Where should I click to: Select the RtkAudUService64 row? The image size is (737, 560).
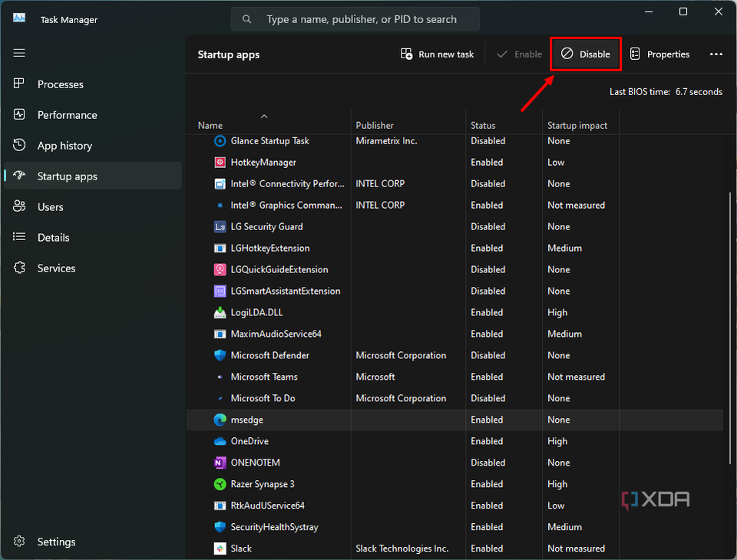pos(454,506)
